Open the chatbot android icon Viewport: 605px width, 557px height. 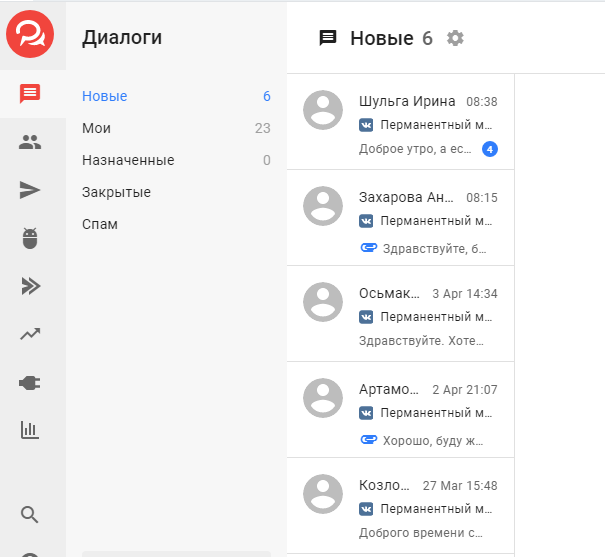[x=30, y=238]
